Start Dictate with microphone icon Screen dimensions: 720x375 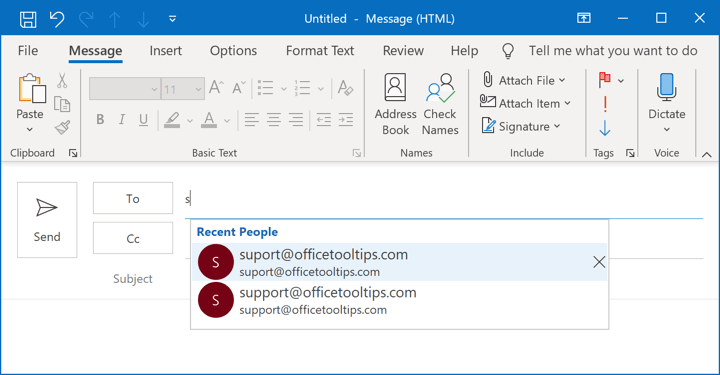(x=666, y=87)
